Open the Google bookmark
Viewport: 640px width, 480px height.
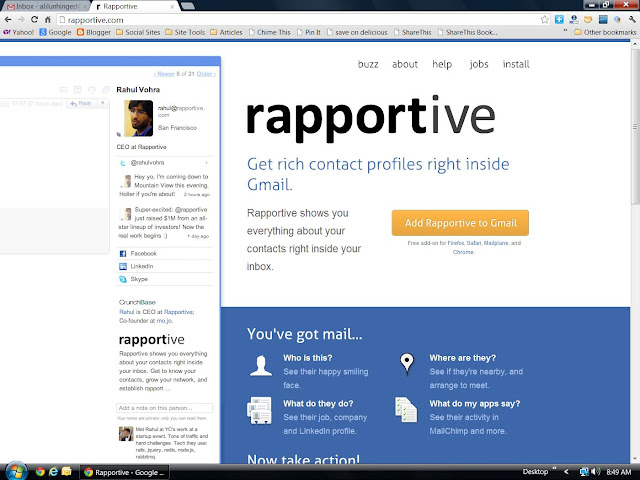pyautogui.click(x=56, y=32)
